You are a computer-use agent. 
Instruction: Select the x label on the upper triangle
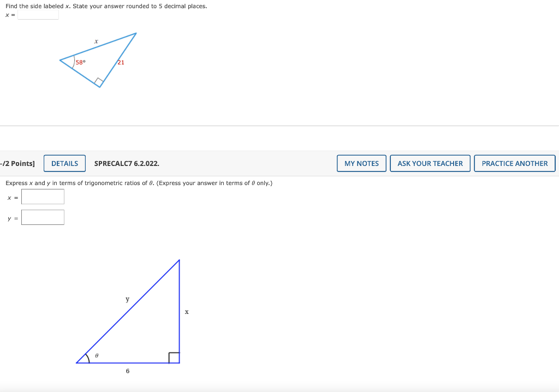click(x=96, y=40)
